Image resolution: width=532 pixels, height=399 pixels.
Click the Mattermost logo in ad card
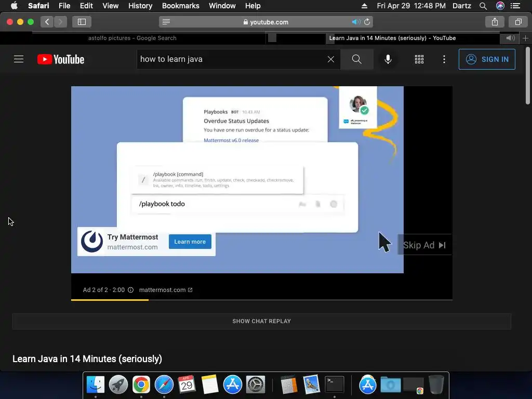[x=91, y=242]
